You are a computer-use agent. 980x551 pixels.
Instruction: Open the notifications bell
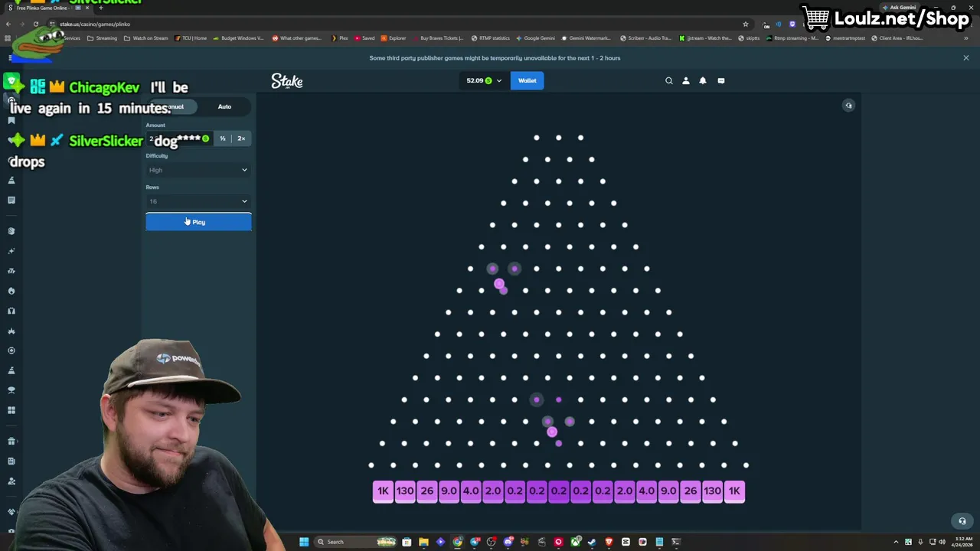click(x=703, y=80)
